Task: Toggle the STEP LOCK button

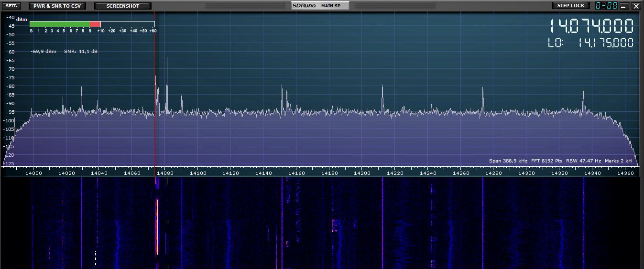Action: point(571,6)
